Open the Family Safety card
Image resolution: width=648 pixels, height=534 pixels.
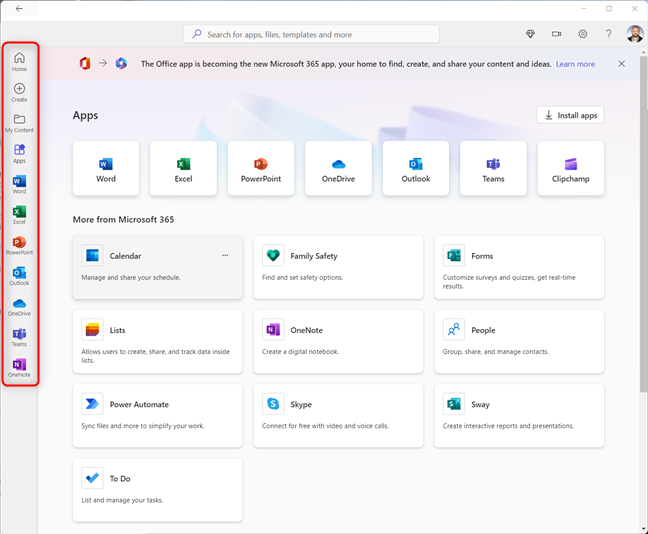338,267
